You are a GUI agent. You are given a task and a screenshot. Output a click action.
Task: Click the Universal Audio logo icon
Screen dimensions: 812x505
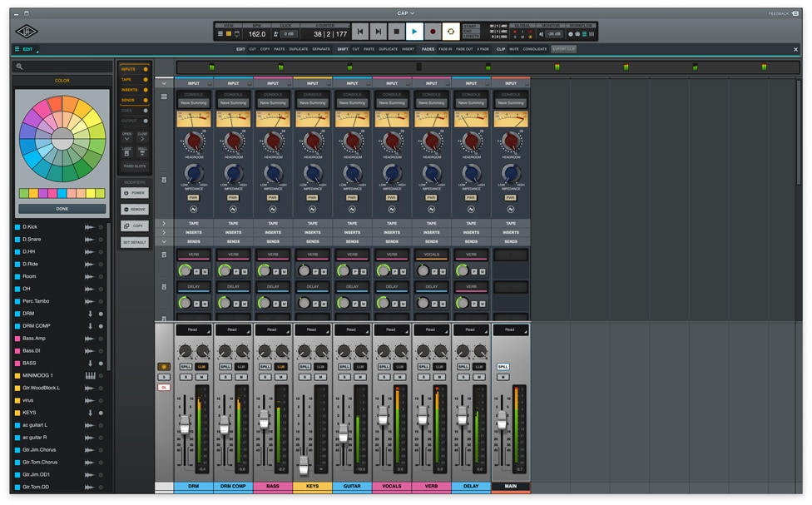pyautogui.click(x=27, y=32)
